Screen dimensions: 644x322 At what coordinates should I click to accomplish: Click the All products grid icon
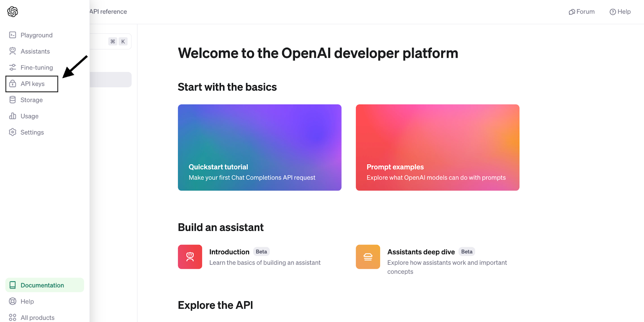(x=12, y=317)
